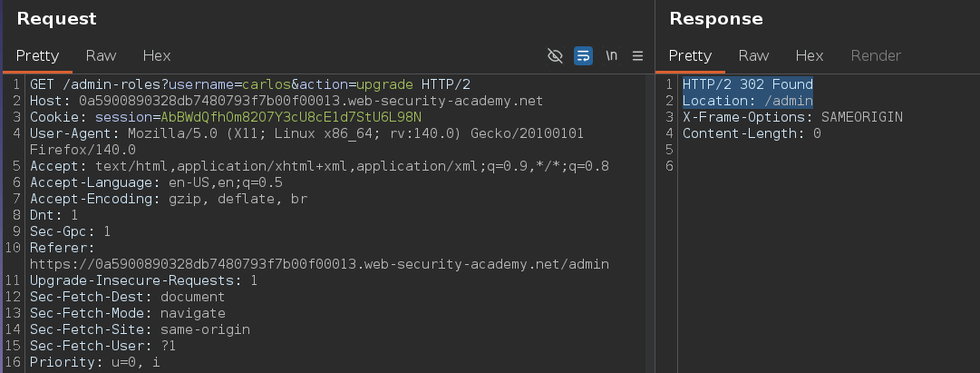Click the Sec-Gpc header line
Viewport: 980px width, 373px height.
pos(70,231)
